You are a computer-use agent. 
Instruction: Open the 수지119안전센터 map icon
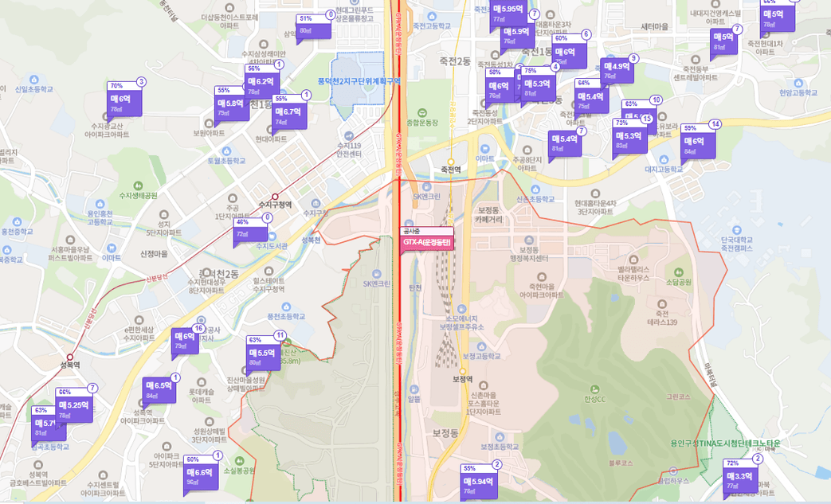click(x=349, y=136)
